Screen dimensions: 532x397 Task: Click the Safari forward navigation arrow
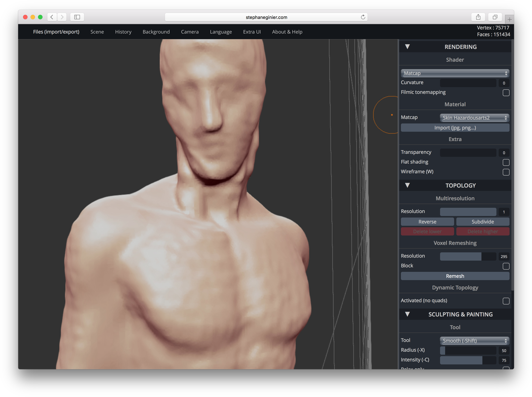(62, 17)
